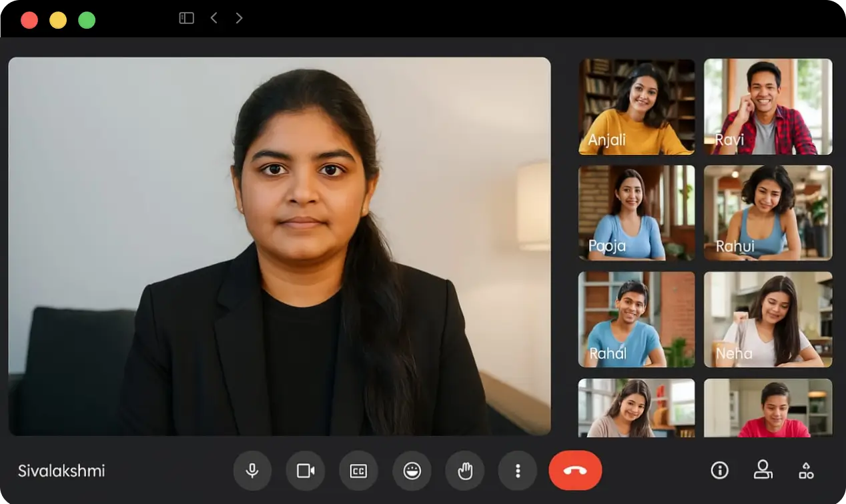Open the participants people panel
The image size is (846, 504).
click(x=763, y=471)
